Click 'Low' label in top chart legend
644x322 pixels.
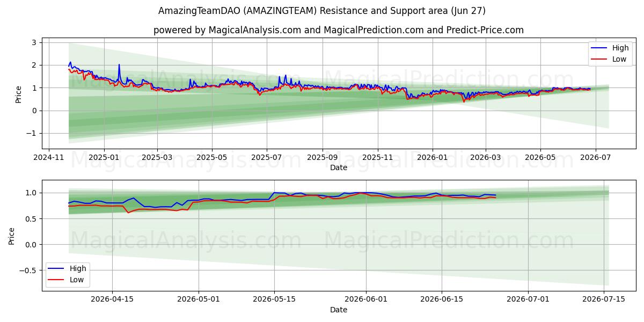(619, 59)
